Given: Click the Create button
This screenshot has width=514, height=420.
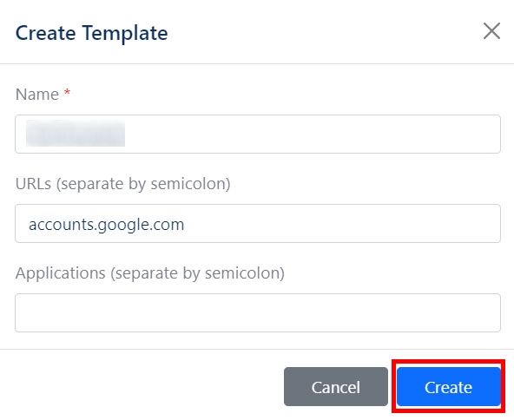Looking at the screenshot, I should coord(448,386).
